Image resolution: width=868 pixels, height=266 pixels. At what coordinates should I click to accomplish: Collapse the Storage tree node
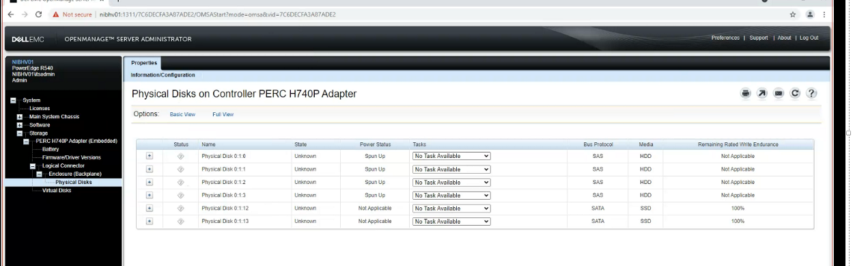(20, 133)
